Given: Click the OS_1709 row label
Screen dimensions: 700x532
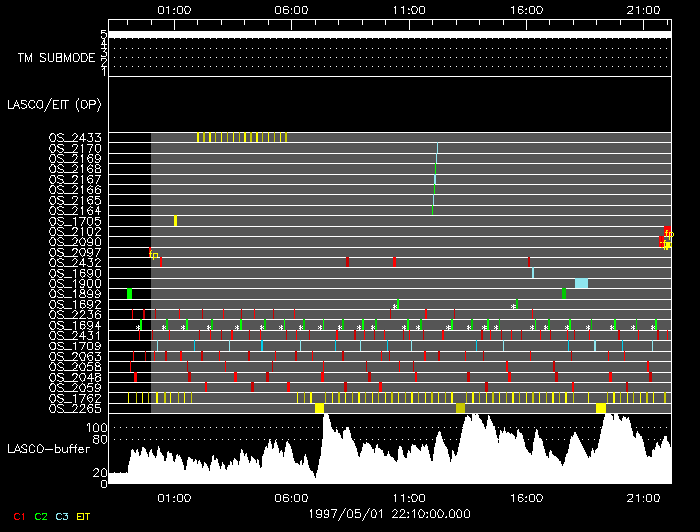Looking at the screenshot, I should tap(75, 346).
